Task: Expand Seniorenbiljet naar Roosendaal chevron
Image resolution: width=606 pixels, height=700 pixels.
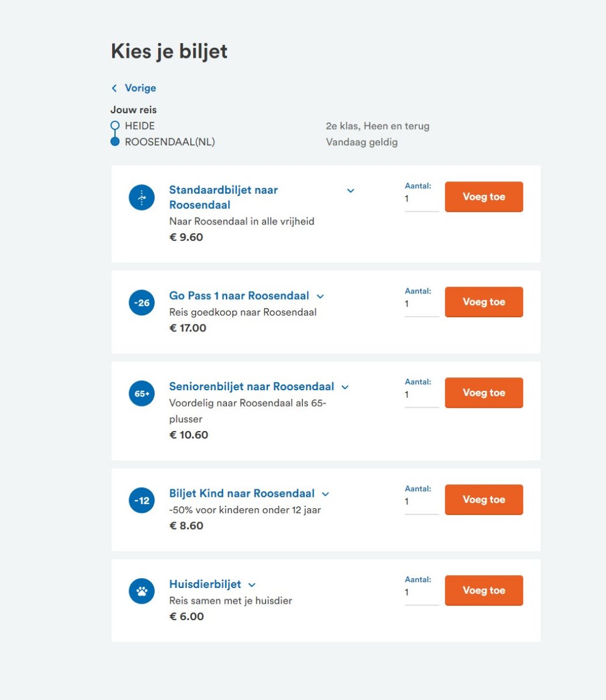Action: 345,387
